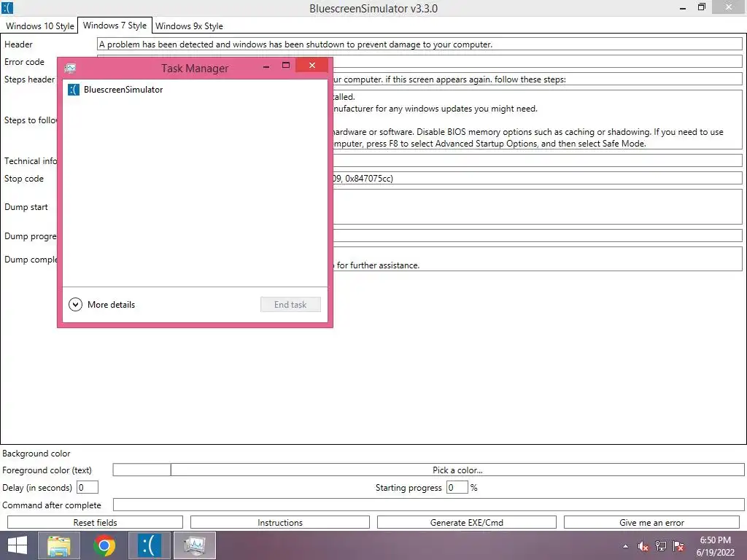Viewport: 747px width, 560px height.
Task: Click the foreground color preview swatch
Action: point(142,470)
